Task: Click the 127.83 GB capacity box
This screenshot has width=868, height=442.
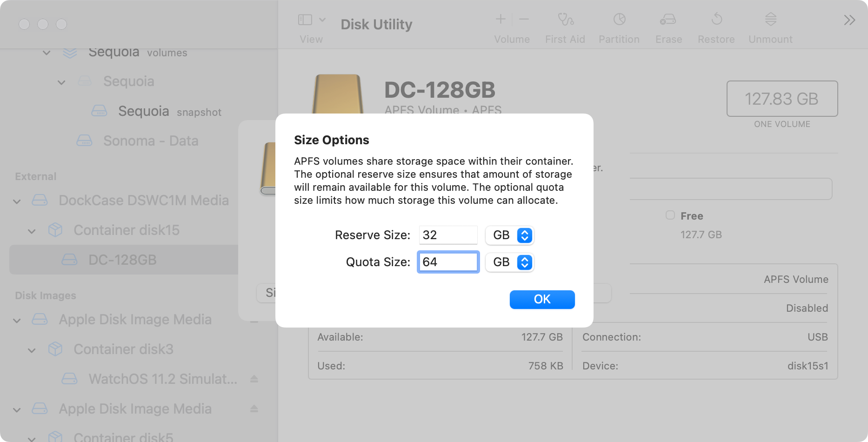Action: [x=782, y=99]
